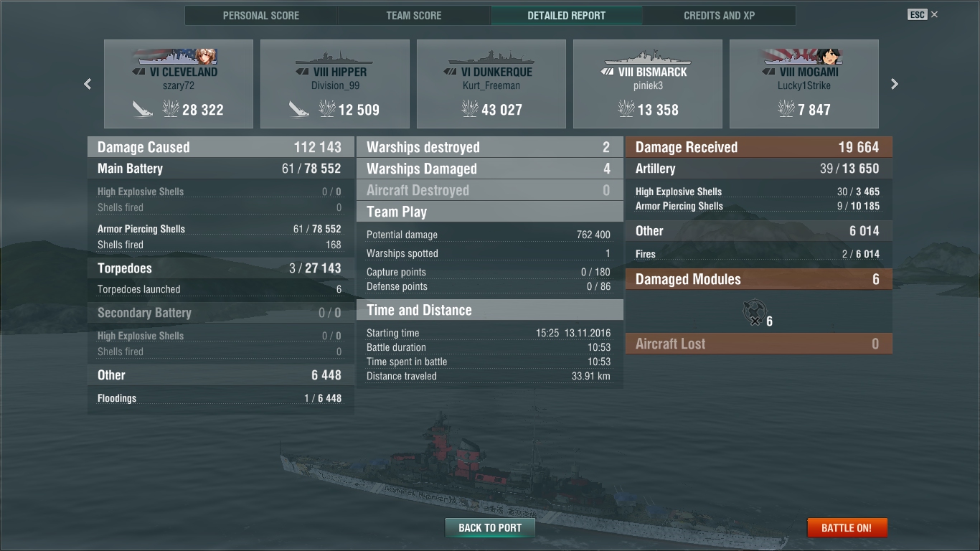Viewport: 980px width, 551px height.
Task: Select the Cleveland szary72 ship card
Action: coord(179,84)
